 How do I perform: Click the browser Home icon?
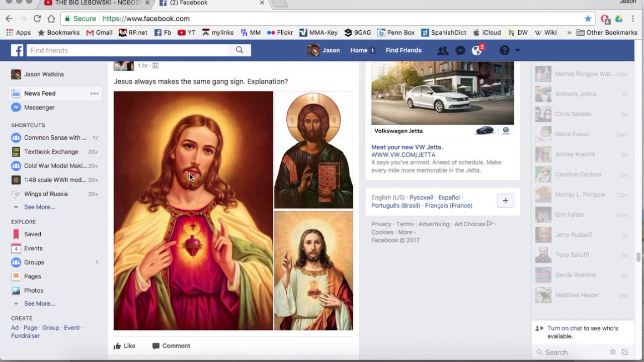point(51,19)
